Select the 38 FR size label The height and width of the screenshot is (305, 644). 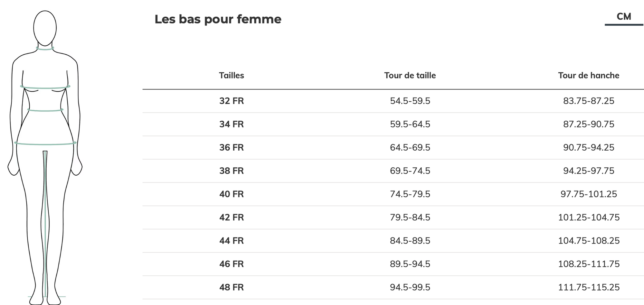[232, 171]
